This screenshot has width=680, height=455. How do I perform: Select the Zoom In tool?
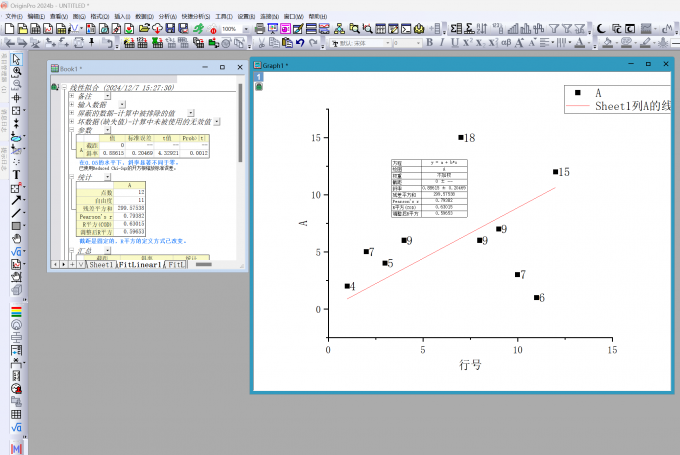click(16, 72)
